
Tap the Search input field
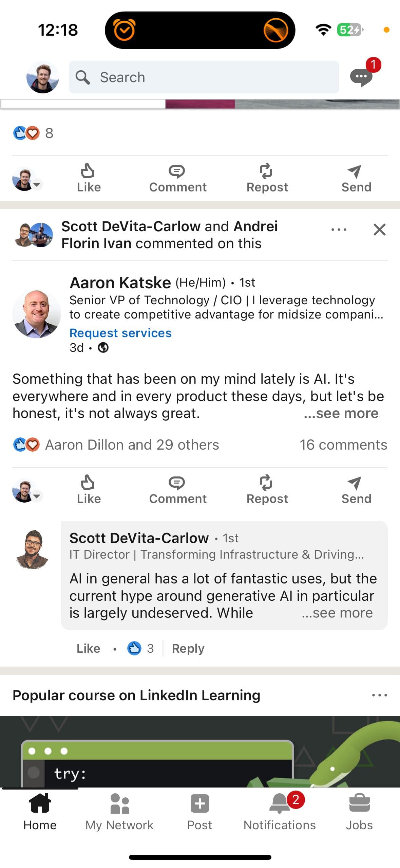coord(204,77)
